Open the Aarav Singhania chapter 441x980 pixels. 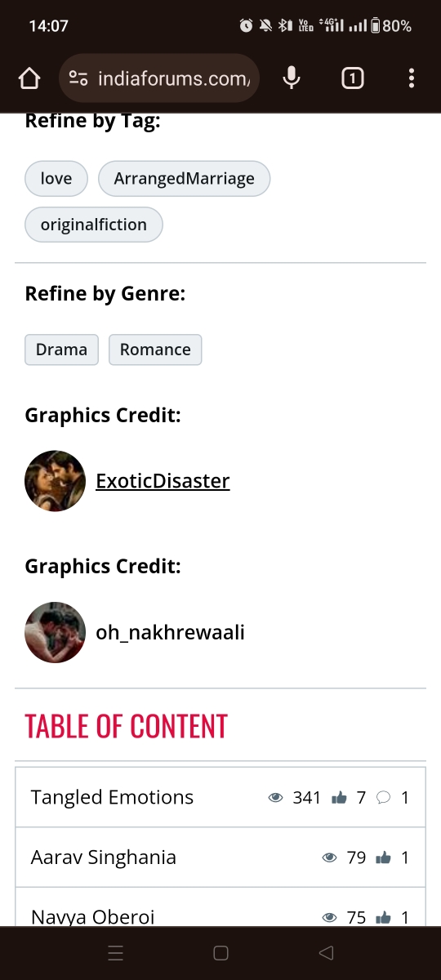pos(104,857)
